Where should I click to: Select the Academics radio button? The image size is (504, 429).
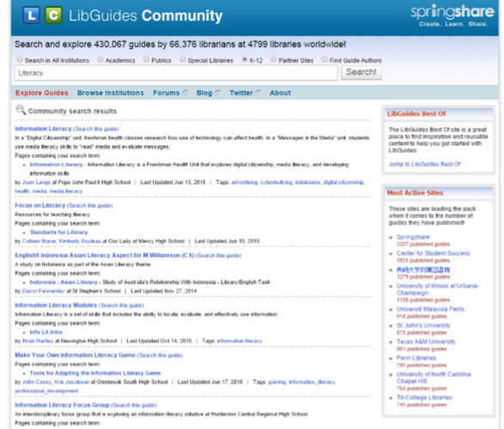[100, 59]
